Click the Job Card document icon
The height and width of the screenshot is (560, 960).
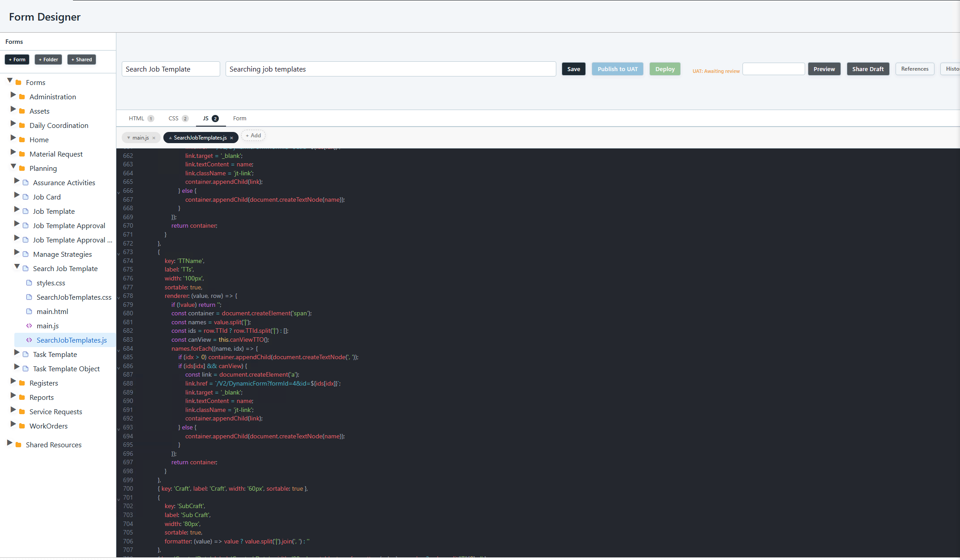pyautogui.click(x=26, y=197)
